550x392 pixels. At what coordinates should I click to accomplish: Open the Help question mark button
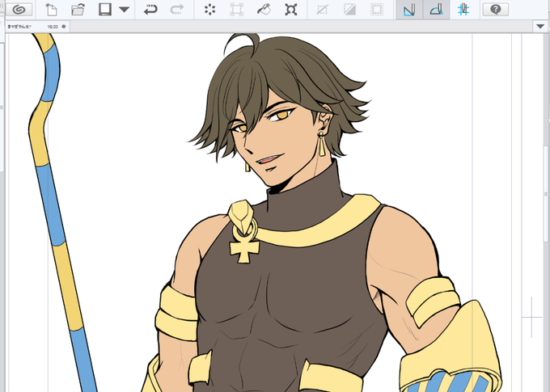pyautogui.click(x=495, y=10)
